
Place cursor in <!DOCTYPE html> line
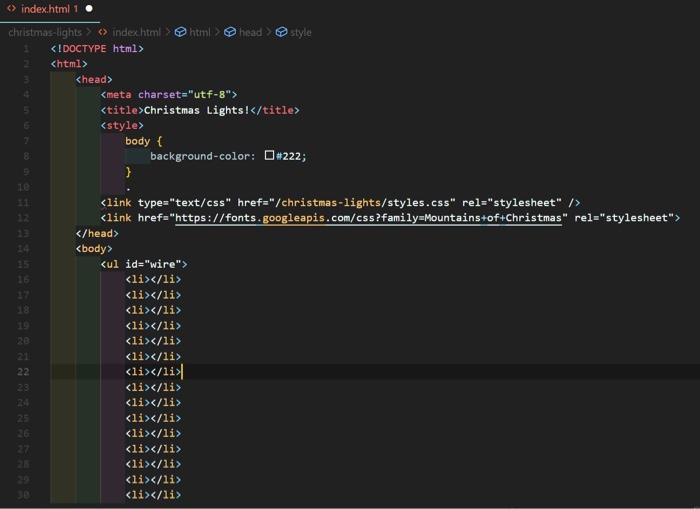click(x=97, y=49)
